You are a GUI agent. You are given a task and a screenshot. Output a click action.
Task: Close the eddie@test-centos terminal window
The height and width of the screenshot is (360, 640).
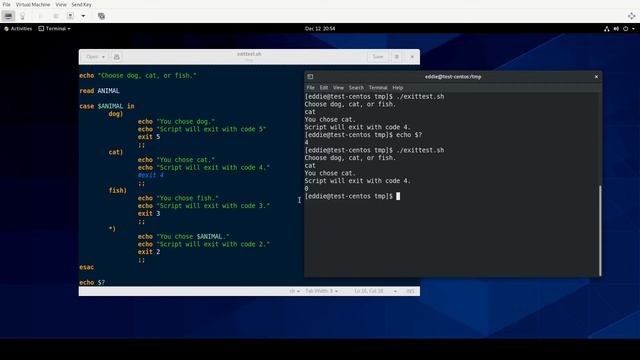596,76
